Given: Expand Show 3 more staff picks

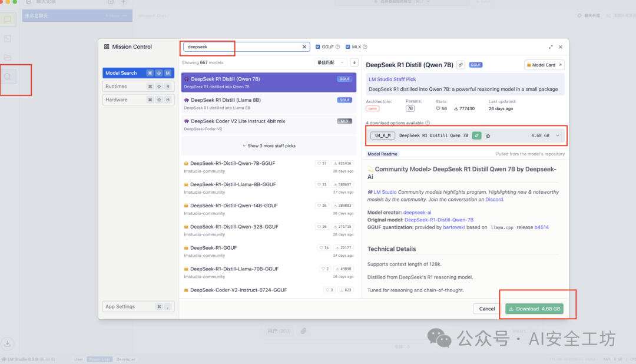Looking at the screenshot, I should pos(269,145).
